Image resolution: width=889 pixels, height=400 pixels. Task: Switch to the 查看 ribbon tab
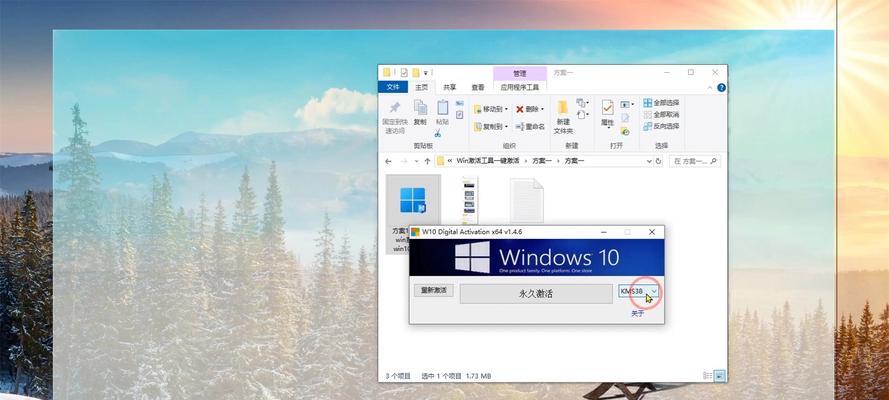pyautogui.click(x=478, y=87)
